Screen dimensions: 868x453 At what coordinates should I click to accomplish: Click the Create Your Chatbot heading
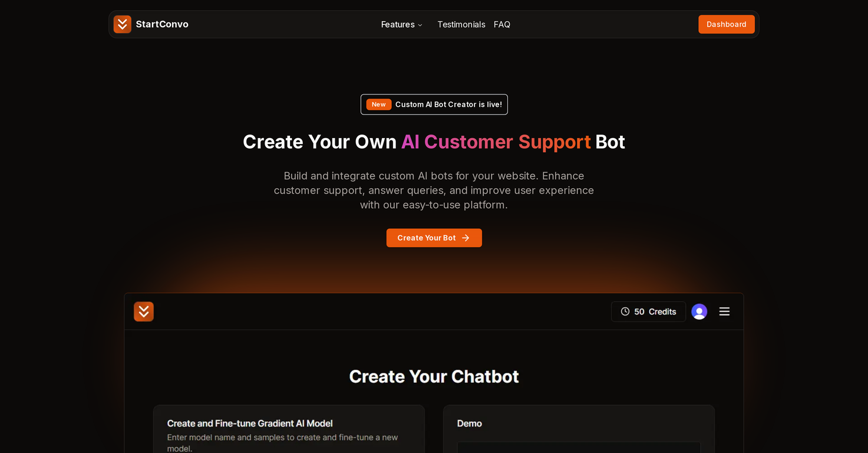coord(434,376)
